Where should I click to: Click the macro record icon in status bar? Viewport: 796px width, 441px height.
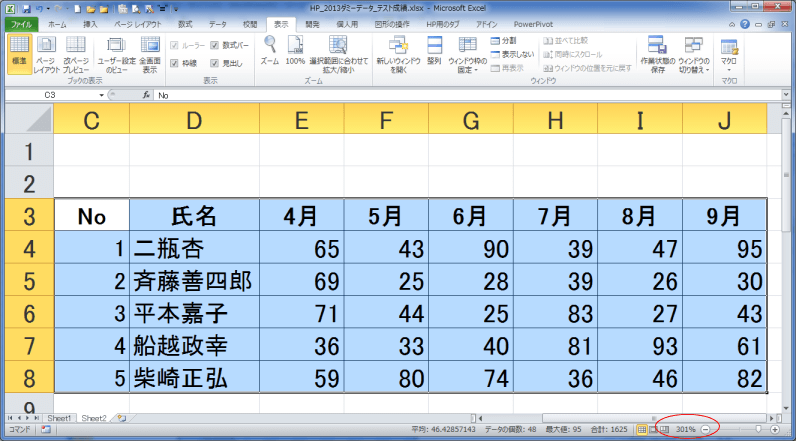click(46, 429)
